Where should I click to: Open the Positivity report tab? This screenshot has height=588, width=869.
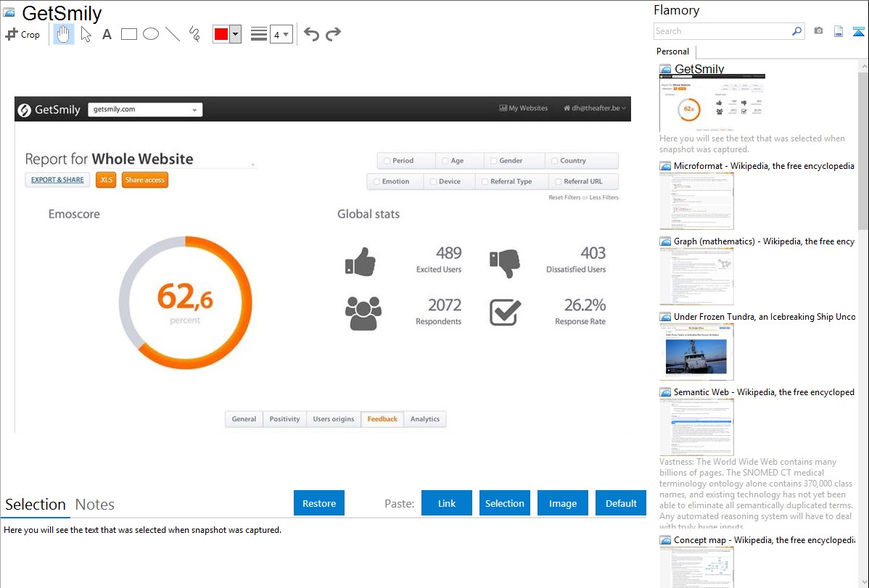coord(284,419)
